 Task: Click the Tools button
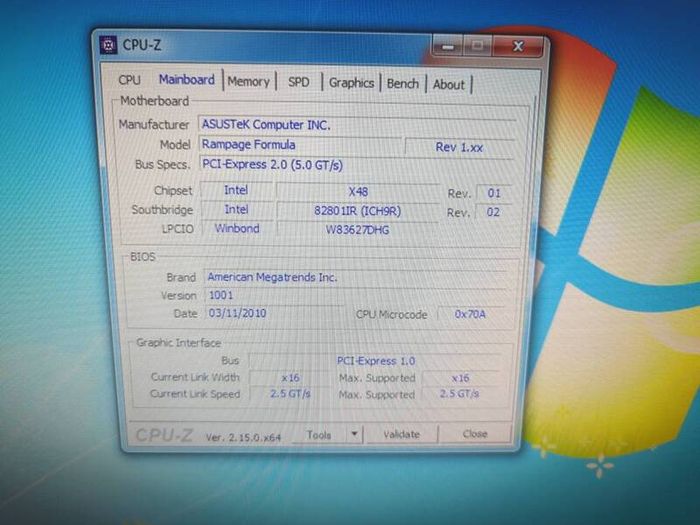coord(319,435)
